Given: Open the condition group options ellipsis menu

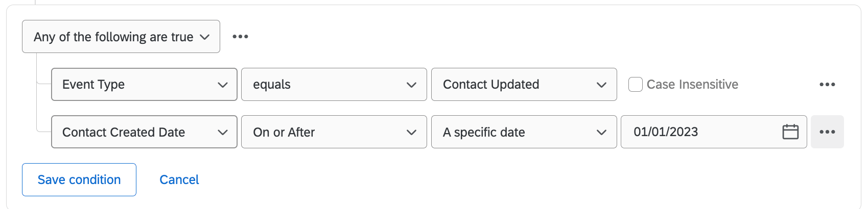Looking at the screenshot, I should click(x=240, y=37).
